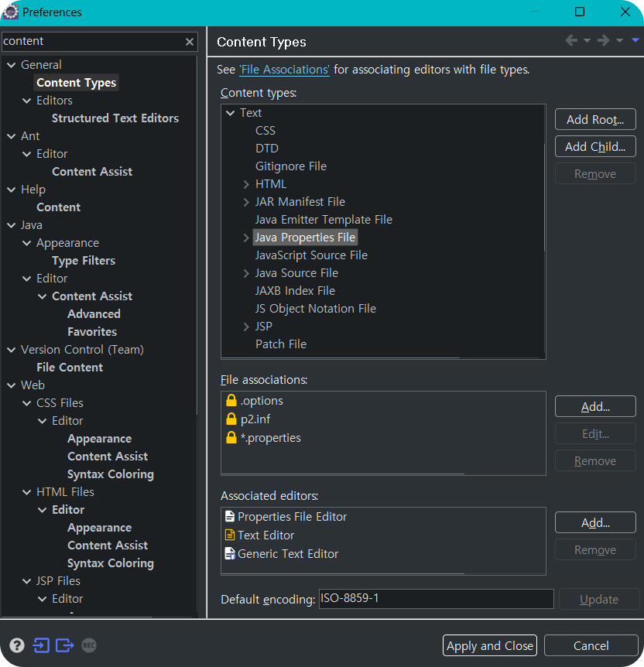Collapse the General tree node
644x667 pixels.
[12, 65]
